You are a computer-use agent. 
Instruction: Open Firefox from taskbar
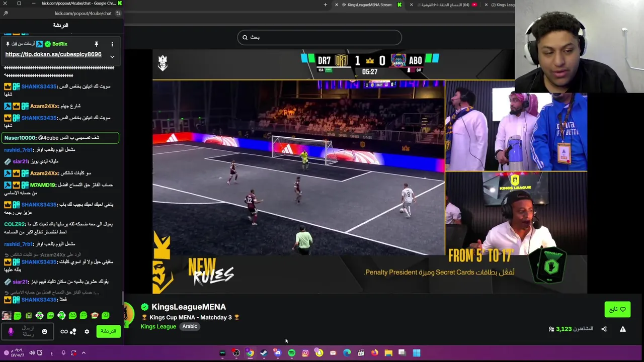pyautogui.click(x=374, y=353)
